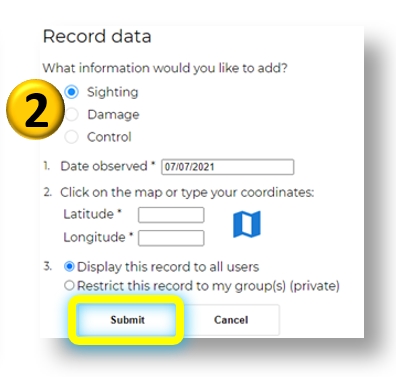Click the 'Restrict this record to my group(s)' text
This screenshot has width=396, height=377.
coord(183,286)
